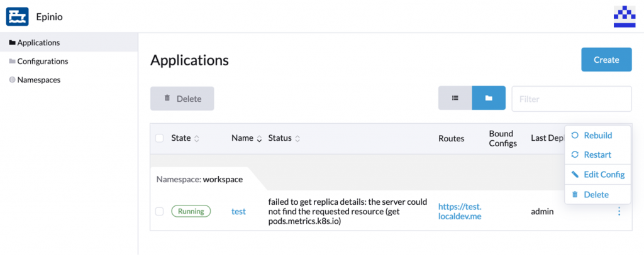Viewport: 644px width, 257px height.
Task: Choose Restart from the context menu
Action: click(597, 155)
